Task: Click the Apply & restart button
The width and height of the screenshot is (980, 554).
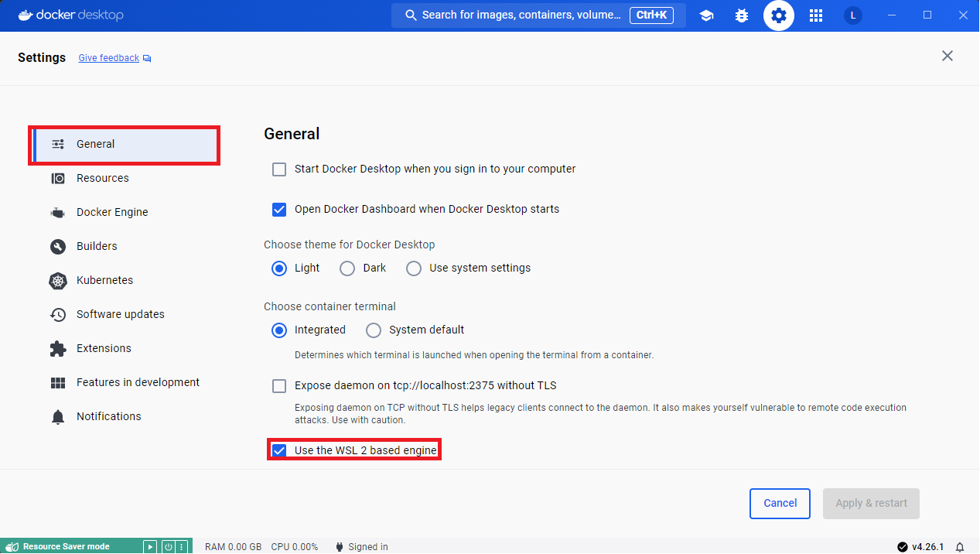Action: pos(871,504)
